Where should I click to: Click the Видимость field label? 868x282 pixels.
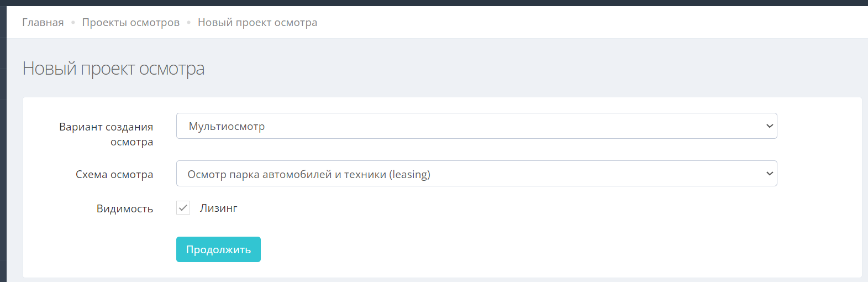[125, 209]
